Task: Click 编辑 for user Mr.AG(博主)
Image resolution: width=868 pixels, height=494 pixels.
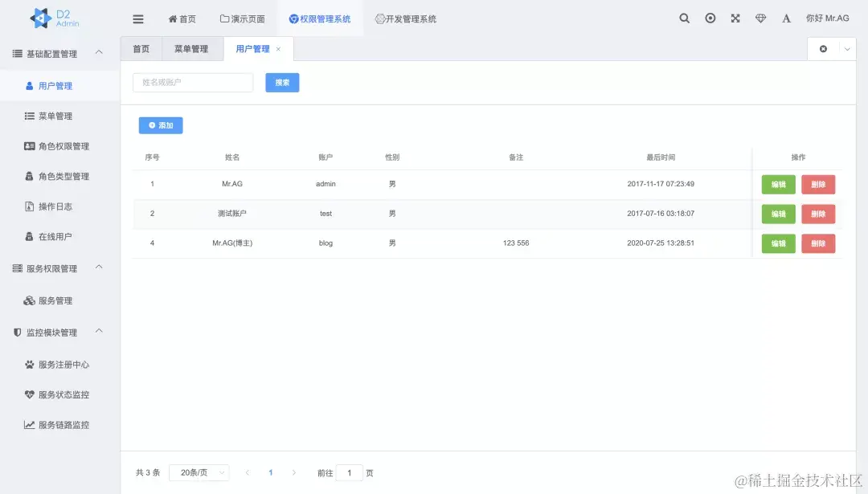Action: [778, 243]
